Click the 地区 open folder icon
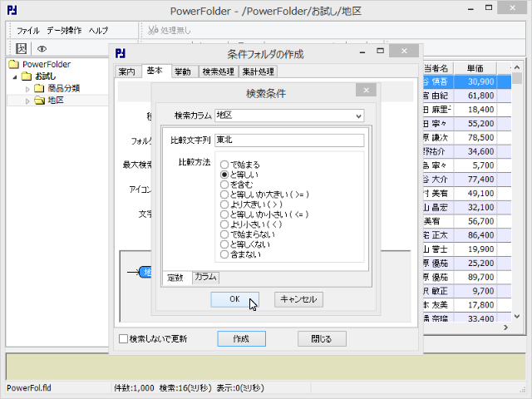The height and width of the screenshot is (399, 532). [x=39, y=101]
